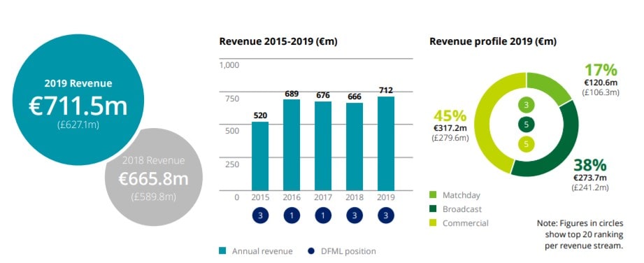Click the 2017 DFML position circle

click(x=323, y=215)
